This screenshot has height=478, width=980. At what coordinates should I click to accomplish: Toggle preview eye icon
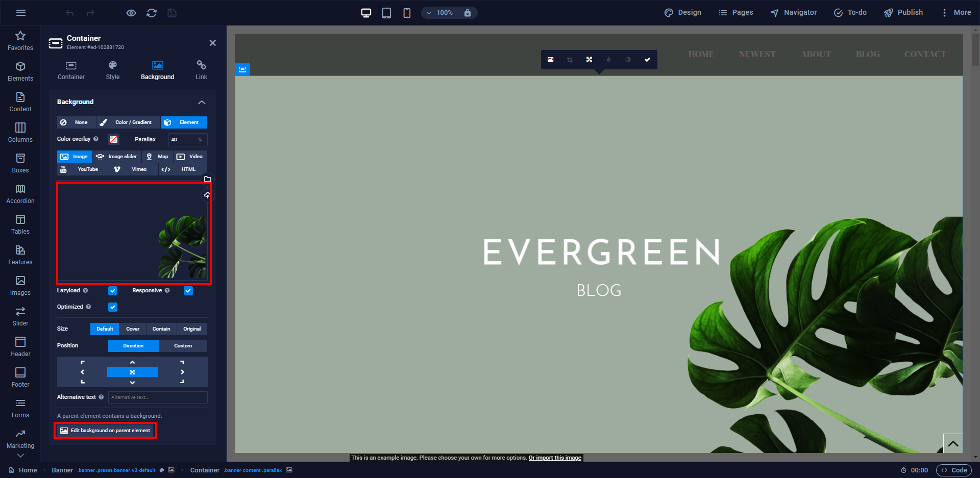131,13
